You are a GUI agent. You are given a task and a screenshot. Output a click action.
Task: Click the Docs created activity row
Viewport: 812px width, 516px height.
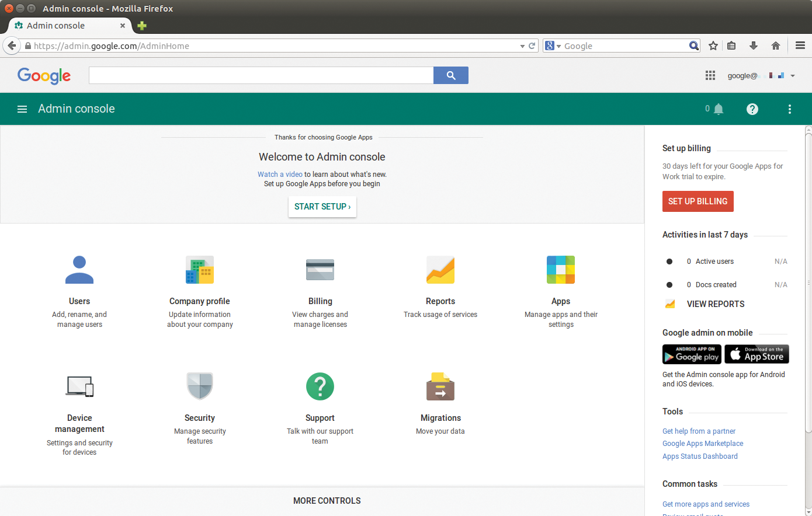(x=726, y=285)
